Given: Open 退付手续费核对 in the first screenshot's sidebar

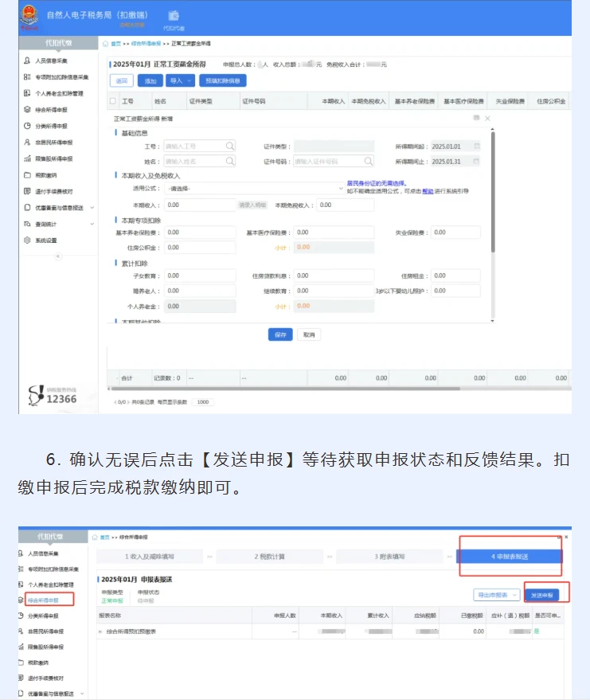Looking at the screenshot, I should tap(53, 191).
